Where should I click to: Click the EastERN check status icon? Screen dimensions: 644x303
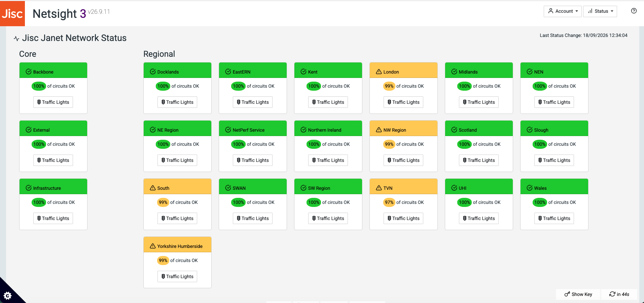[x=228, y=72]
